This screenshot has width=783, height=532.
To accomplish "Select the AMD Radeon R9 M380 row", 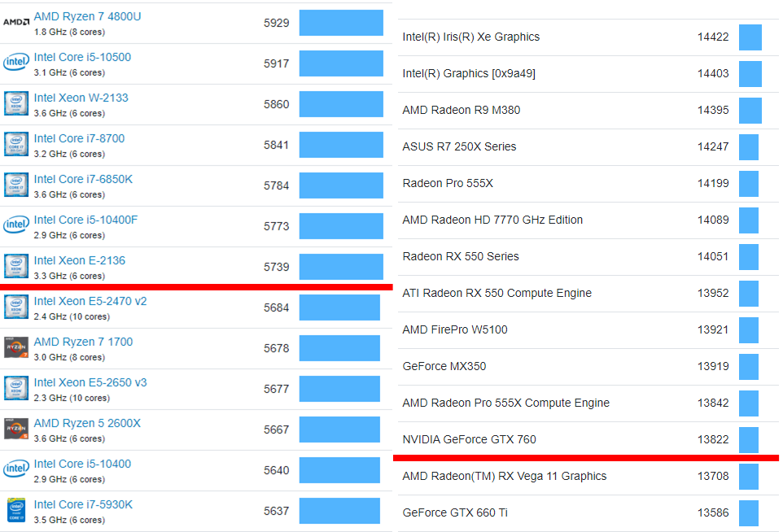I will click(588, 111).
